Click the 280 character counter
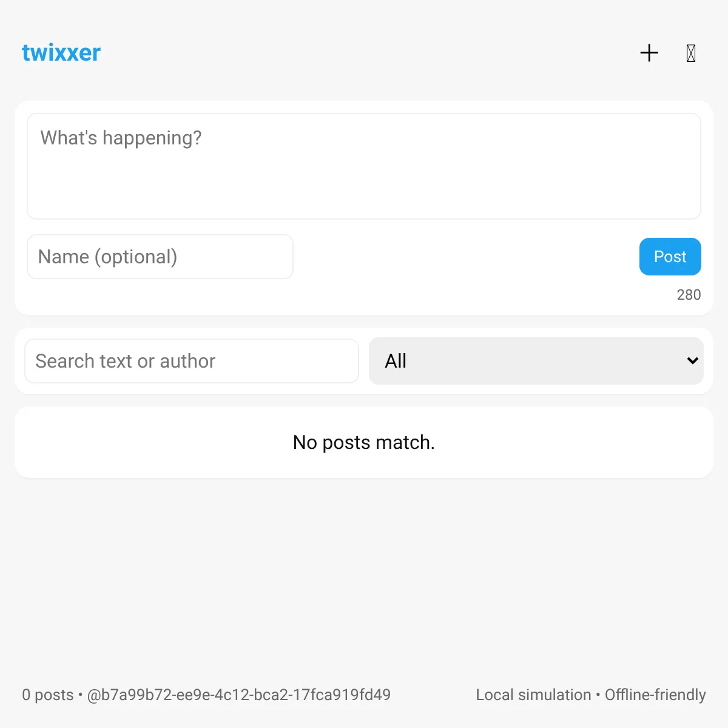Screen dimensions: 728x728 (x=689, y=295)
